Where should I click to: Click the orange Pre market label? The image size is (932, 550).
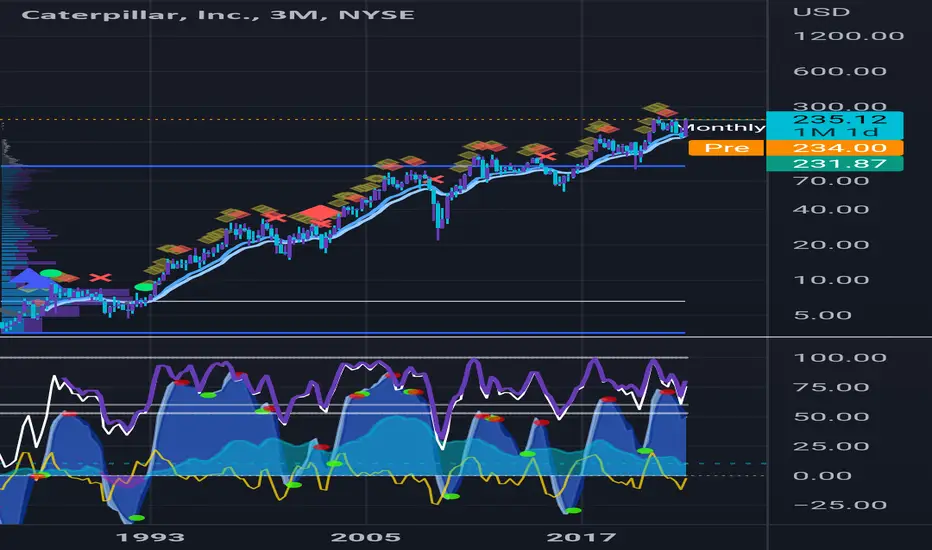coord(726,148)
